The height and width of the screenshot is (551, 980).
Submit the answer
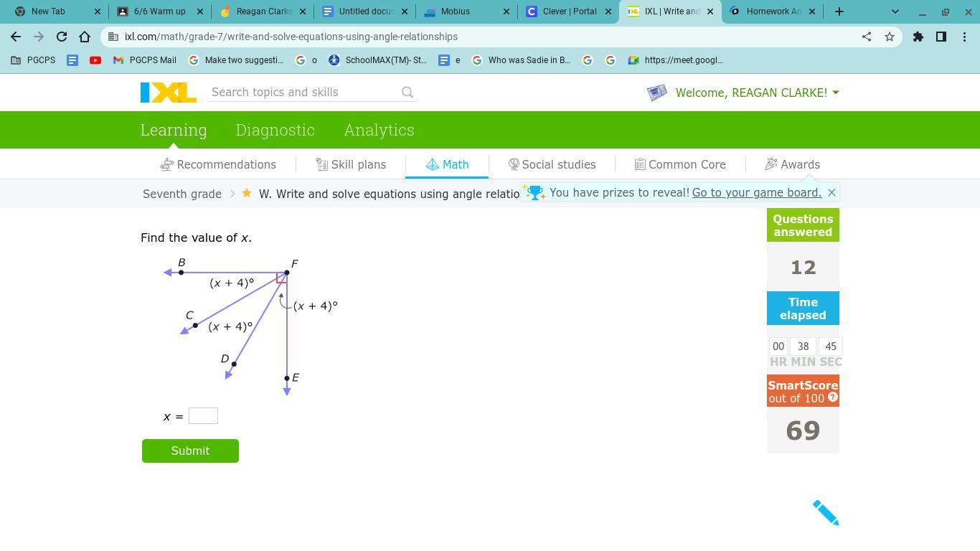(190, 451)
